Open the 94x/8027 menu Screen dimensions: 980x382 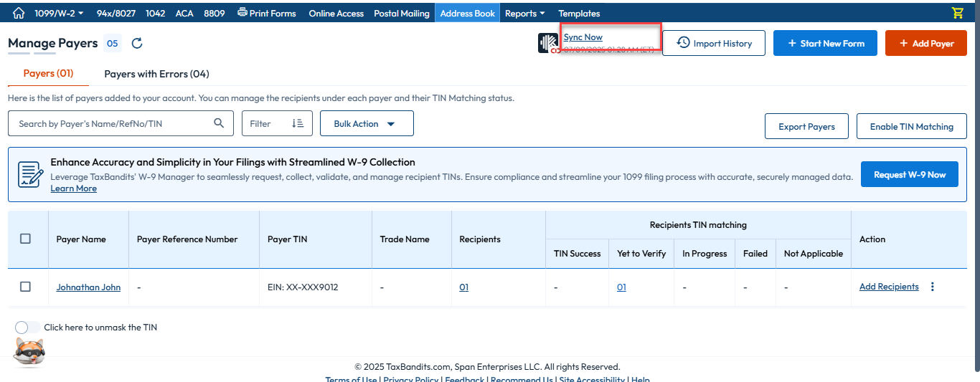[116, 13]
